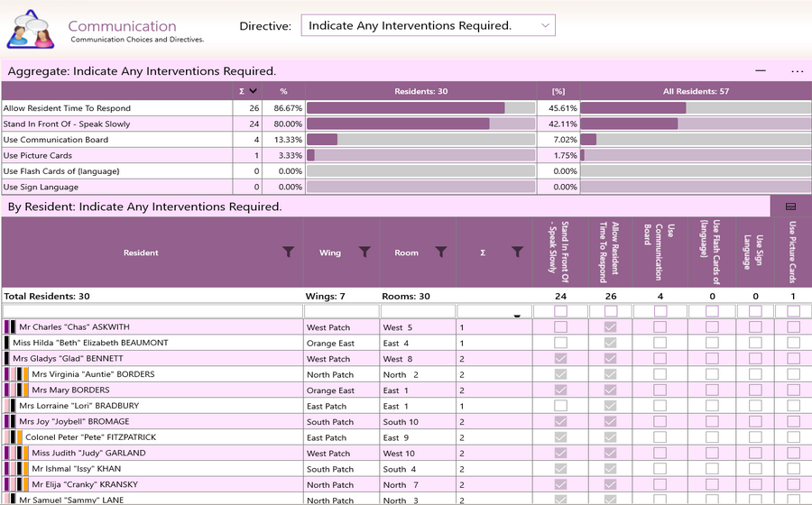Select Use Picture Cards aggregate row
Viewport: 812px width, 505px height.
tap(406, 155)
